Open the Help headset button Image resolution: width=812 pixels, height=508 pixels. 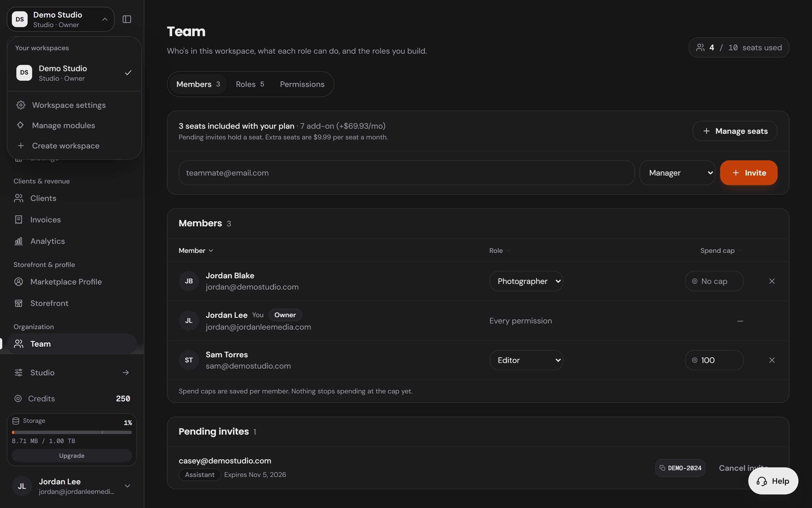(773, 481)
